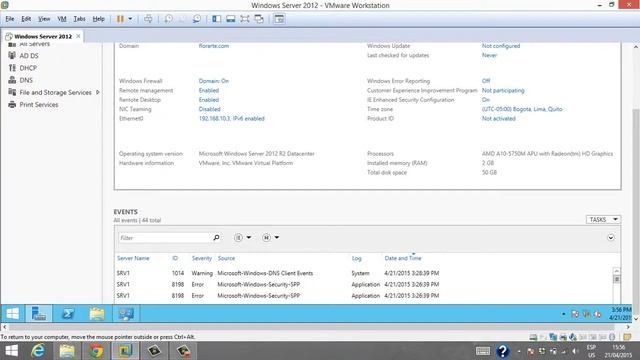Open Internet Explorer on host taskbar
This screenshot has width=640, height=360.
pyautogui.click(x=38, y=351)
